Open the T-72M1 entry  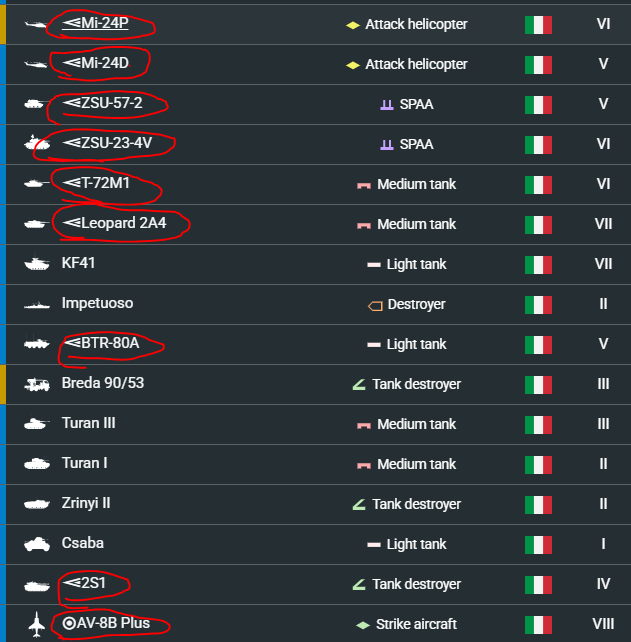pos(96,183)
